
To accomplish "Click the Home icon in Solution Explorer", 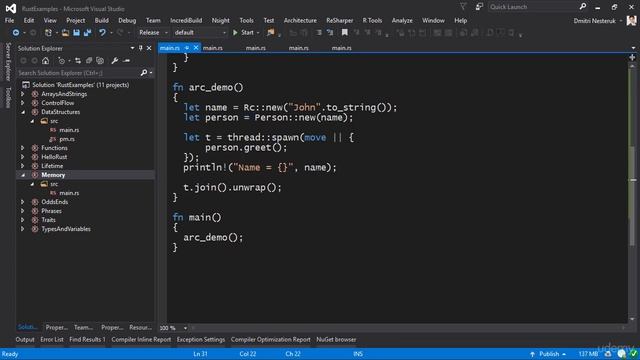I will [x=45, y=61].
